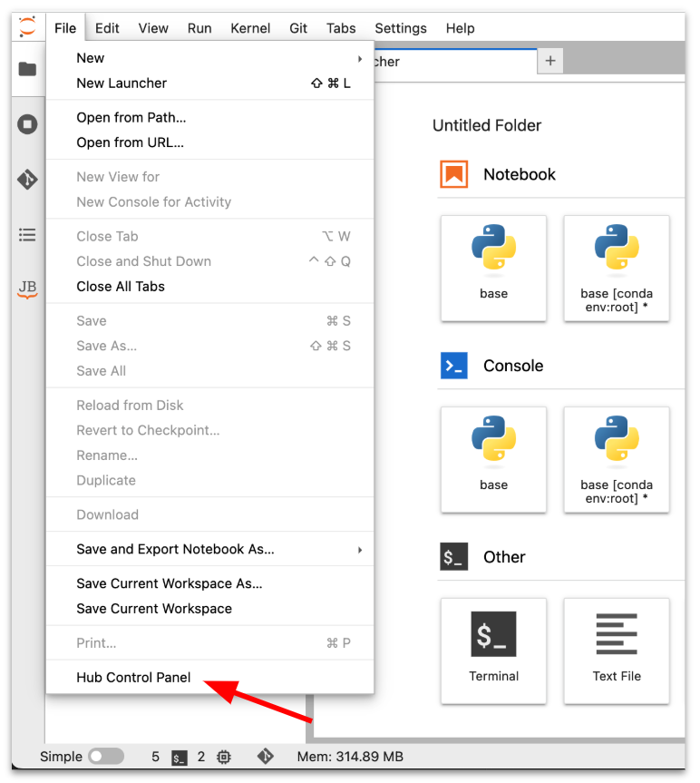Open the Git sidebar panel icon
This screenshot has height=783, width=700.
coord(27,180)
